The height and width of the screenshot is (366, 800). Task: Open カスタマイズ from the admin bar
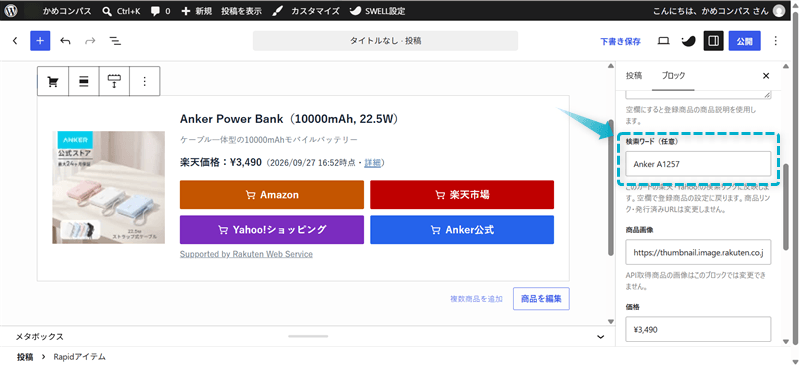(x=306, y=11)
